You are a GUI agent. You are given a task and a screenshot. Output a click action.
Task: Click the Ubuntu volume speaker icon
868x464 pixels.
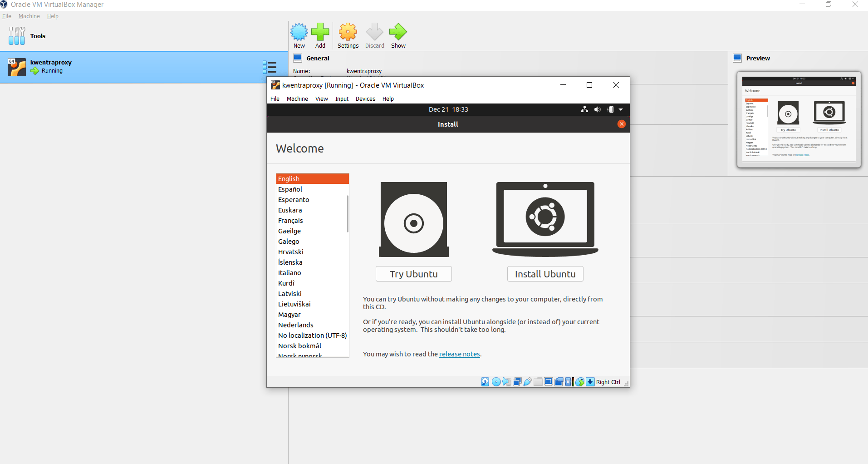pyautogui.click(x=598, y=109)
